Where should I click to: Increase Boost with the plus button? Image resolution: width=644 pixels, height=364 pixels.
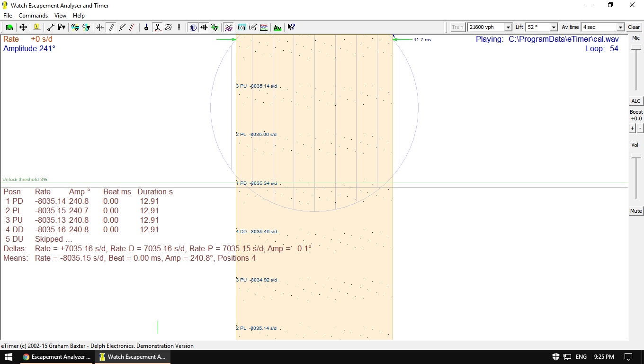pos(632,128)
